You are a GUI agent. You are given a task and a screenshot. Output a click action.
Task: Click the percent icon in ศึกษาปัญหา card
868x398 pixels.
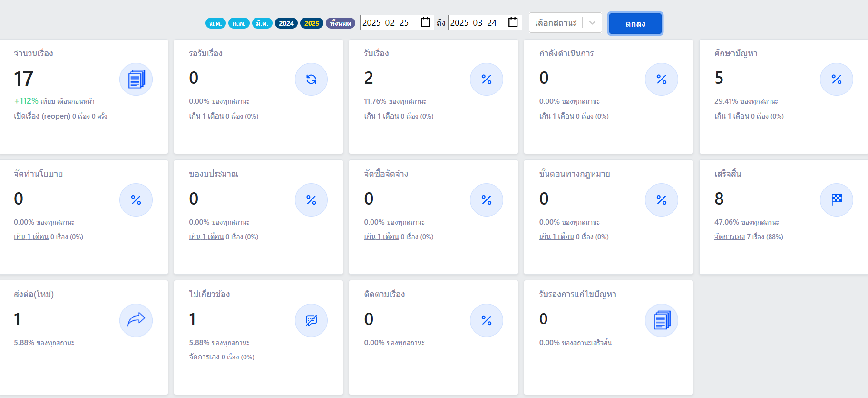(x=837, y=80)
